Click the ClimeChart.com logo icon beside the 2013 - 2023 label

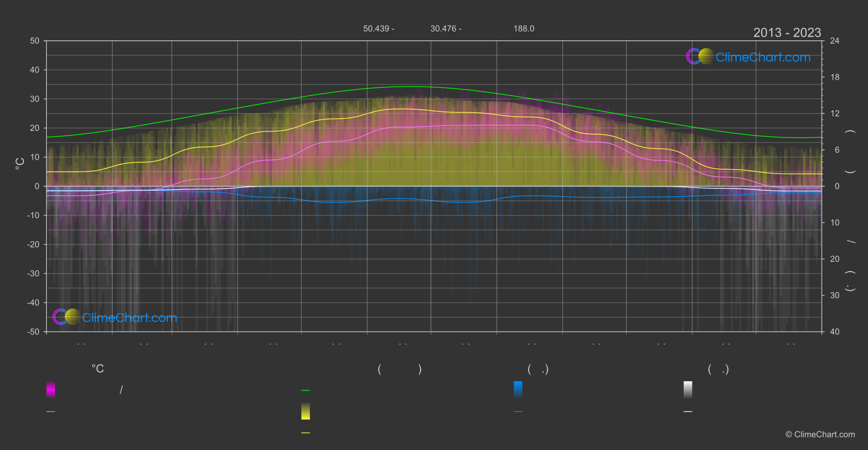[700, 56]
